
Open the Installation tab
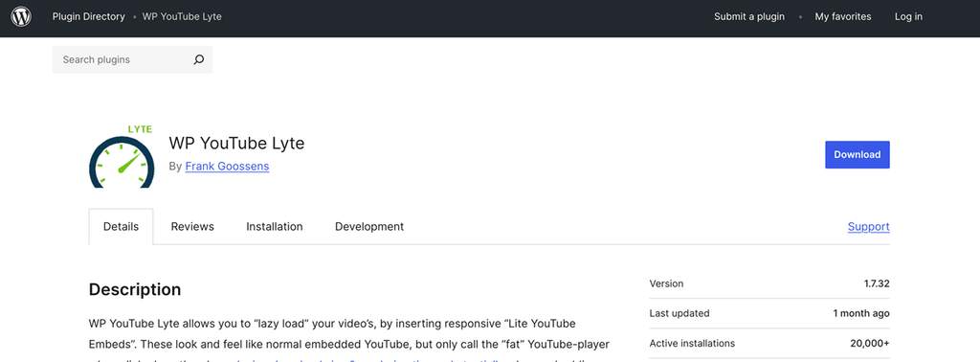(275, 226)
